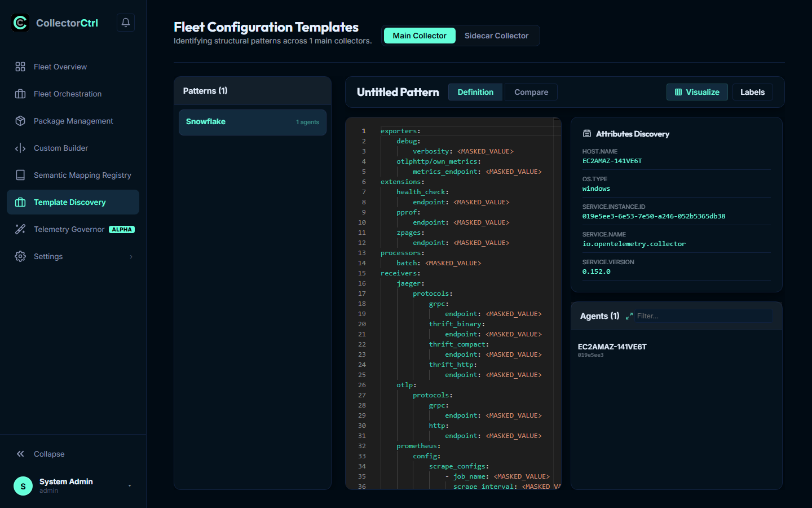
Task: Click the health_check: line
Action: (x=422, y=192)
